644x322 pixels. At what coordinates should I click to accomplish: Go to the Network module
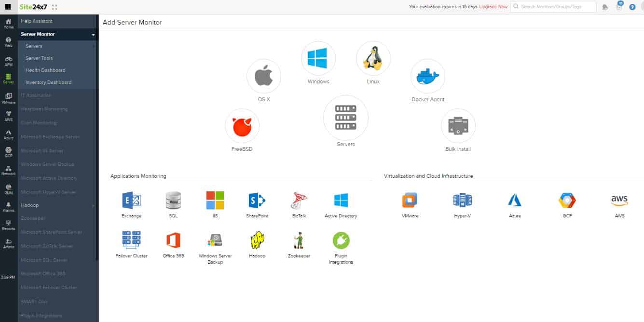[x=8, y=170]
